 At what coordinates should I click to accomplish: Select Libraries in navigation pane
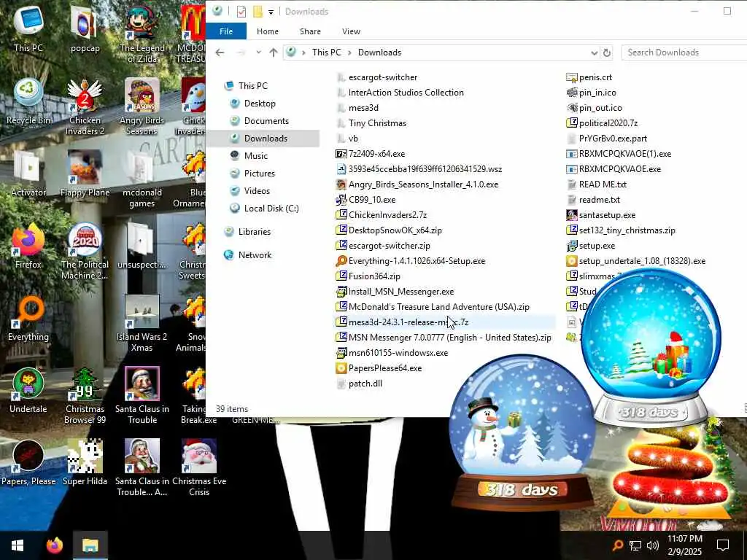point(255,232)
